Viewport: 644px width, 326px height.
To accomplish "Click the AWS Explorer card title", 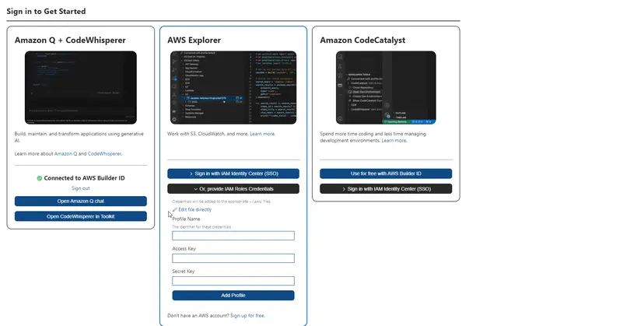I will pos(194,40).
